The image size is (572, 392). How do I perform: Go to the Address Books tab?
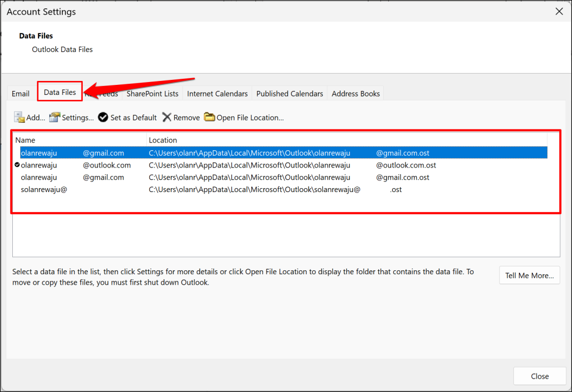click(356, 94)
